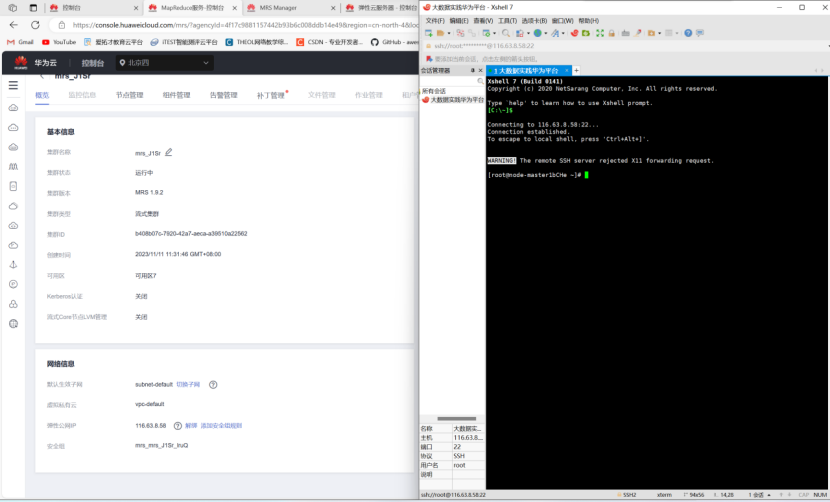830x502 pixels.
Task: Open the YouTube bookmark
Action: (59, 42)
